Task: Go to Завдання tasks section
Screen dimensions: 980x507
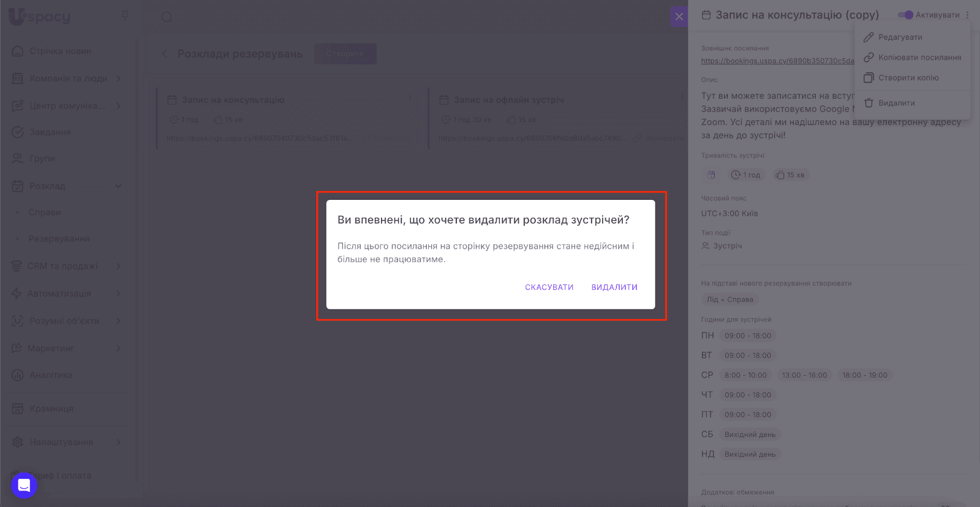Action: (50, 132)
